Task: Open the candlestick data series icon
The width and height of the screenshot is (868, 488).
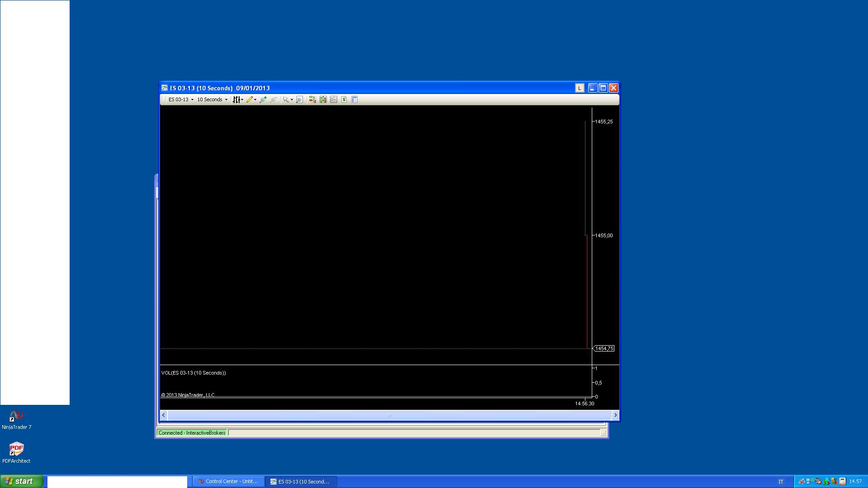Action: pos(323,99)
